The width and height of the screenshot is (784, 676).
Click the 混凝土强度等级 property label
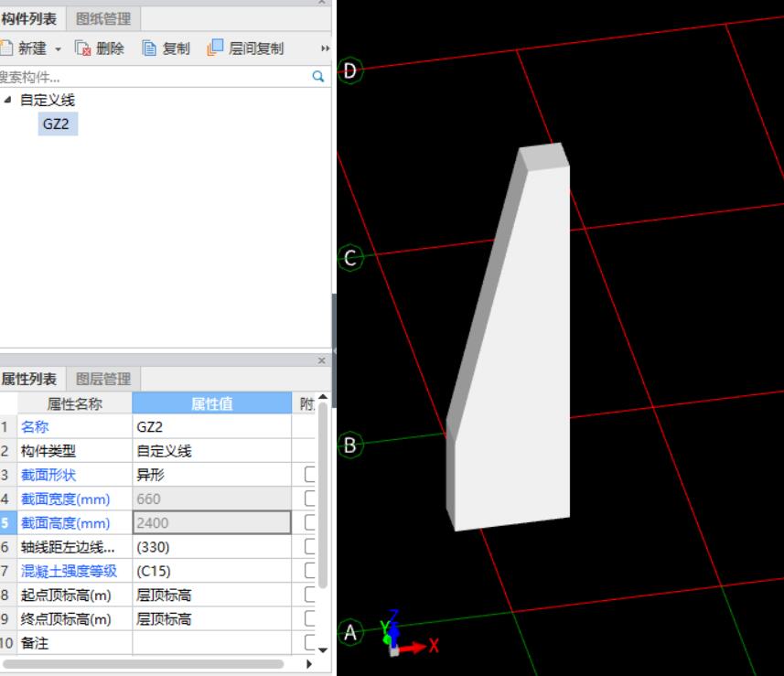point(69,571)
